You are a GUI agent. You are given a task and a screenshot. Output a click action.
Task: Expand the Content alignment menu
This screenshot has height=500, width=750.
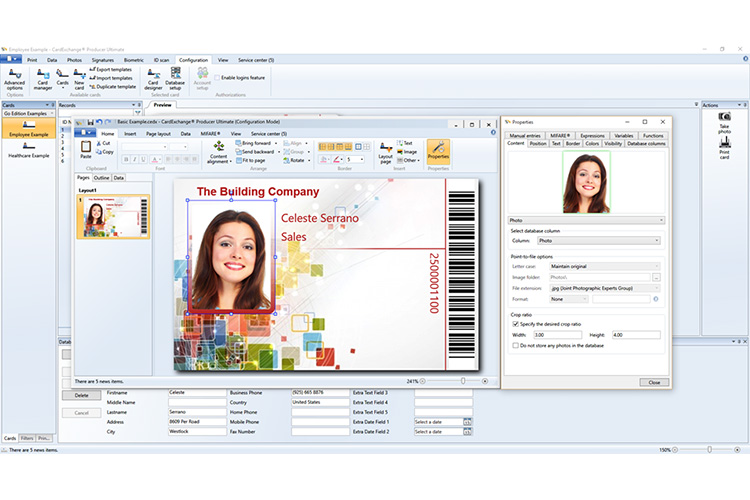[x=219, y=153]
